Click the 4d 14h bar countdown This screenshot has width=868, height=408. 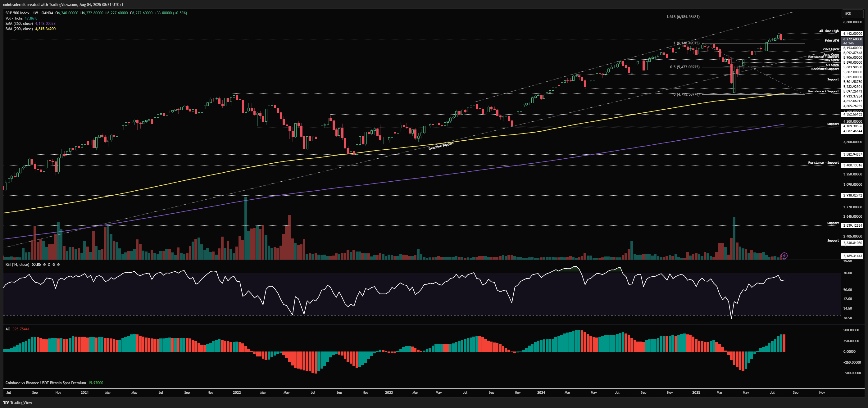[848, 43]
